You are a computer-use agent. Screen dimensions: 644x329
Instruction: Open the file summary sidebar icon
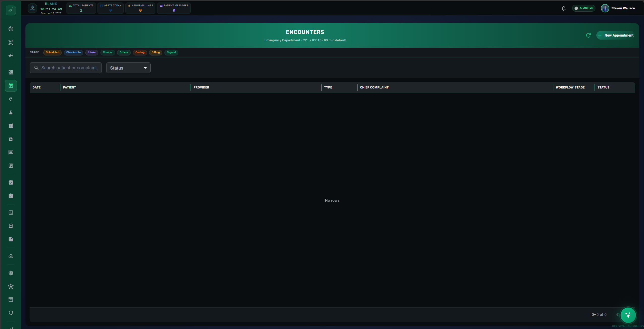point(11,239)
